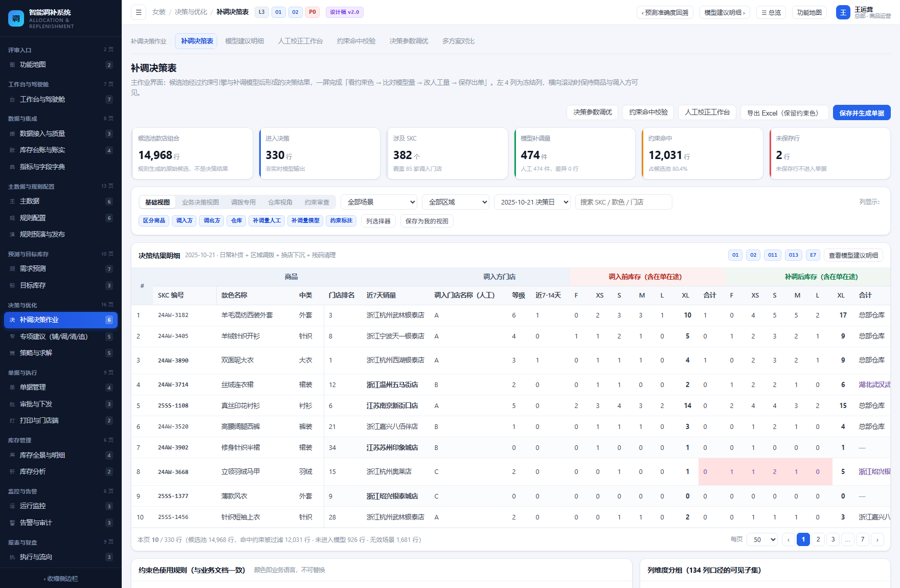900x588 pixels.
Task: Open 运行监控 sidebar item
Action: point(61,506)
